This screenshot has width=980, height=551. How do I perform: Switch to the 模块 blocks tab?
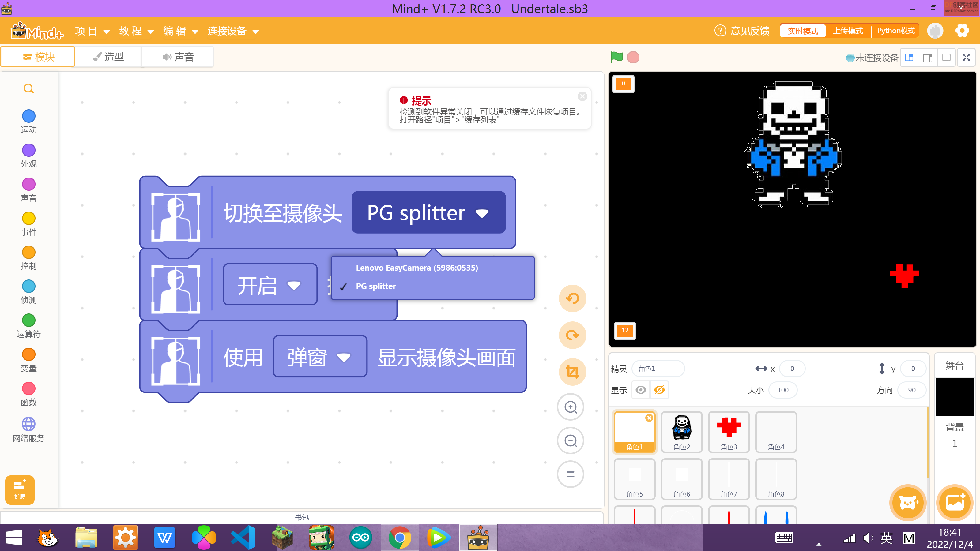[38, 57]
